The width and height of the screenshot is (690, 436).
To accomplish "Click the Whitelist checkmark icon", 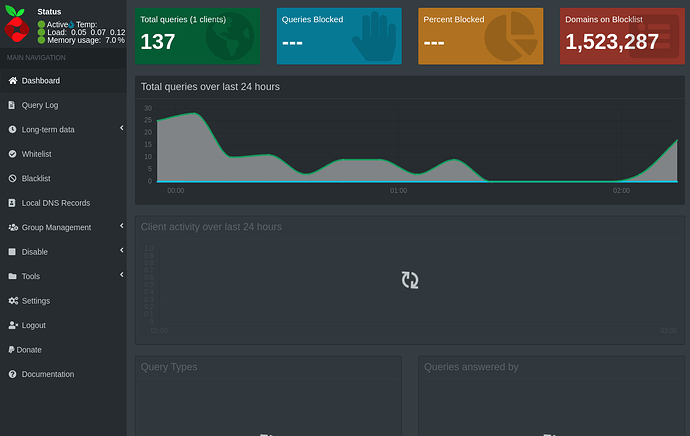I will pos(12,154).
